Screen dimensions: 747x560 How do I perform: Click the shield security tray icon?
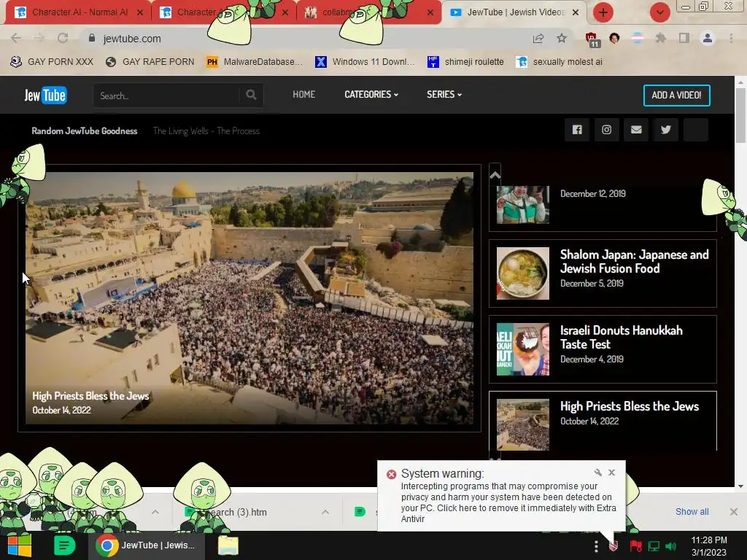(614, 546)
